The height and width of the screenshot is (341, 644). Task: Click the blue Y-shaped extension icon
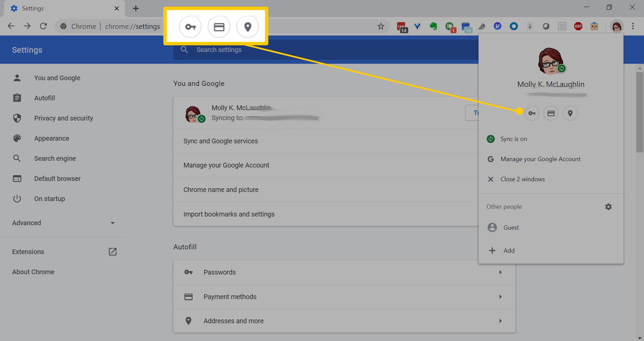[418, 26]
